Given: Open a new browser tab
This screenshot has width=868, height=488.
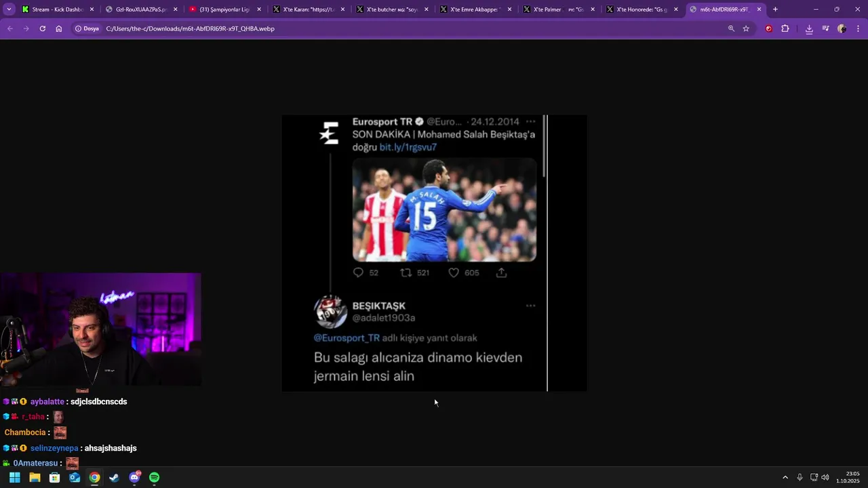Looking at the screenshot, I should click(775, 9).
